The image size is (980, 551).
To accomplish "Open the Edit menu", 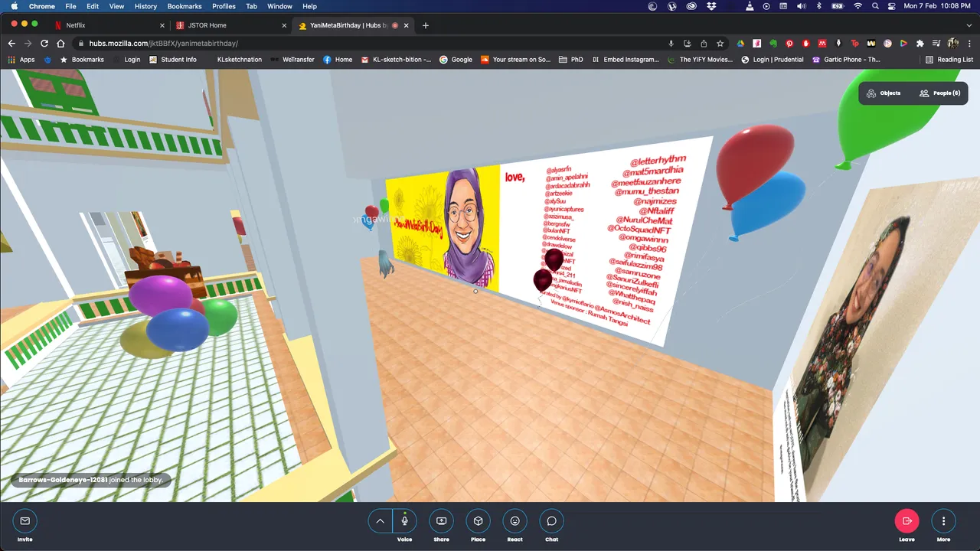I will point(93,6).
